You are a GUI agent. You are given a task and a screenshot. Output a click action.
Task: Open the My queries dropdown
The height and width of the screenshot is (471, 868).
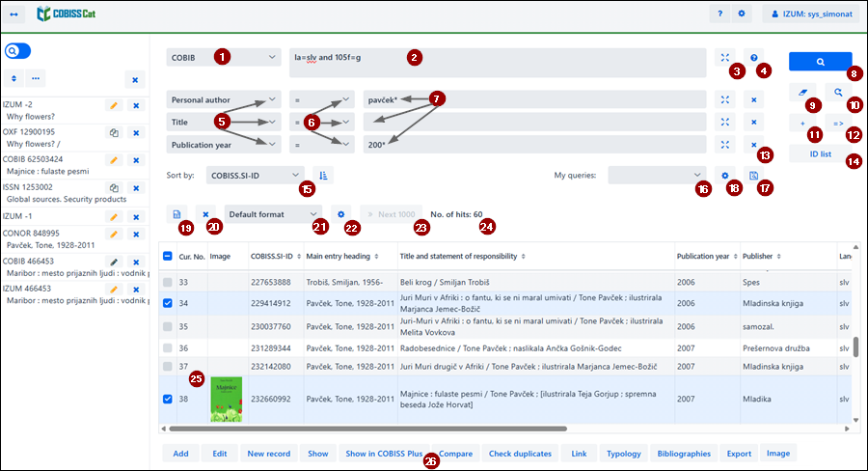(657, 175)
